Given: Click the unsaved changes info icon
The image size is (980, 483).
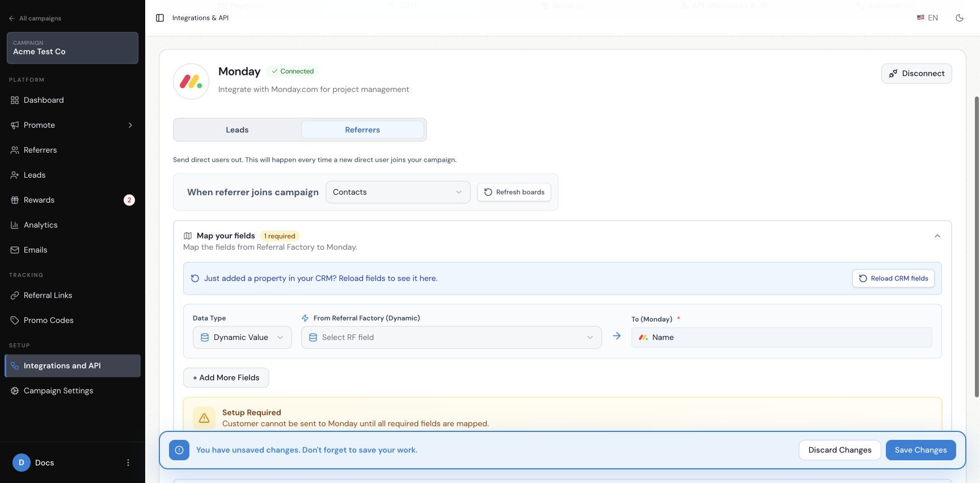Looking at the screenshot, I should tap(179, 450).
